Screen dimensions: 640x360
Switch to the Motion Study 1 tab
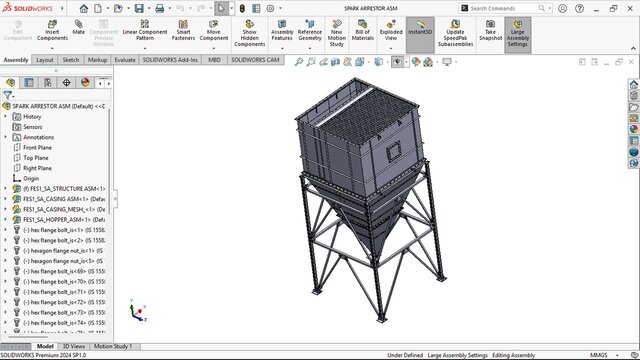tap(113, 347)
